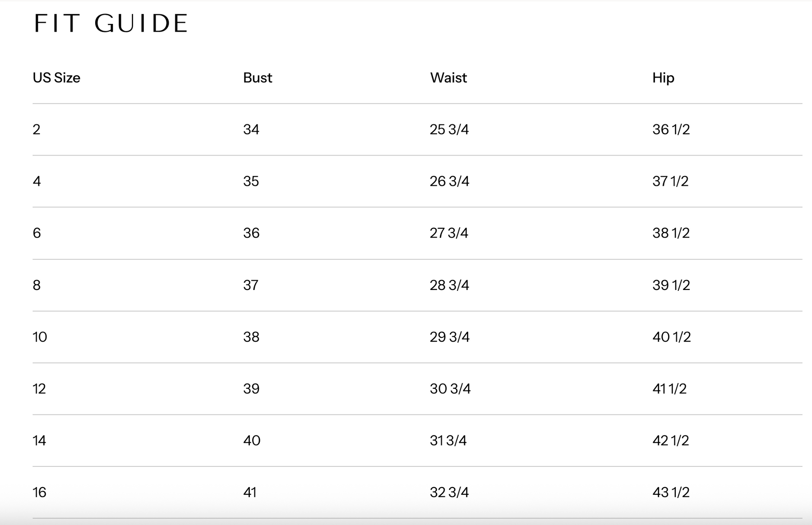
Task: Click hip measurement 41 1/2
Action: click(x=669, y=389)
